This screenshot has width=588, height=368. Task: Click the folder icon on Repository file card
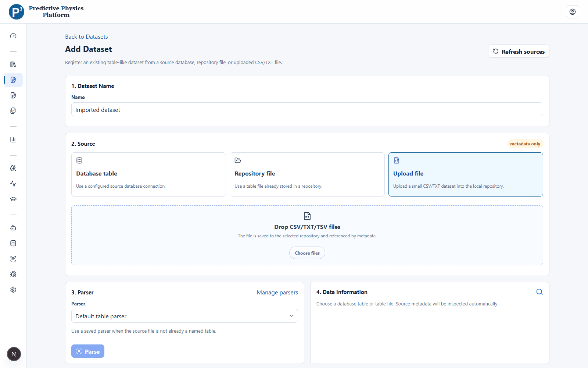pyautogui.click(x=238, y=160)
